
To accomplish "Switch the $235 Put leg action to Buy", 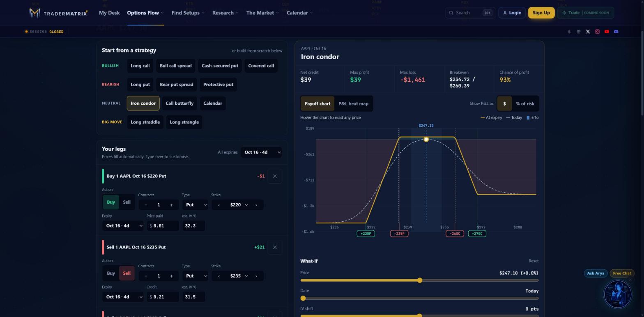I will point(111,273).
